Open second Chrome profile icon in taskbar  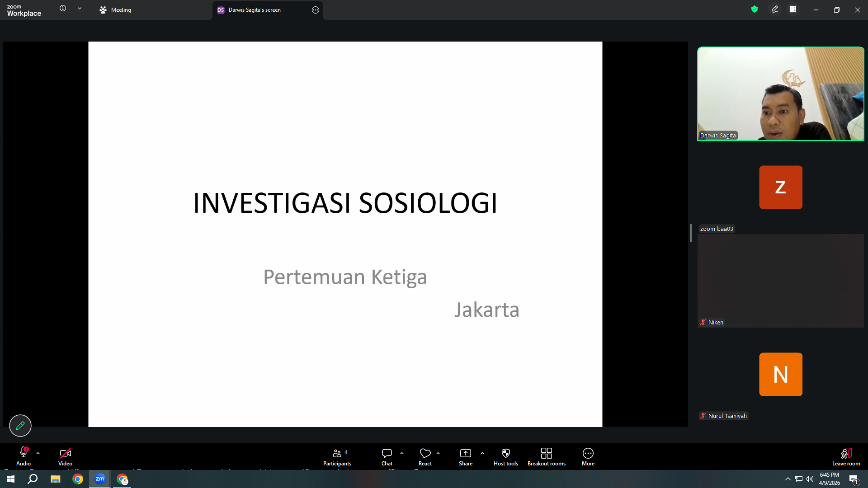point(123,479)
